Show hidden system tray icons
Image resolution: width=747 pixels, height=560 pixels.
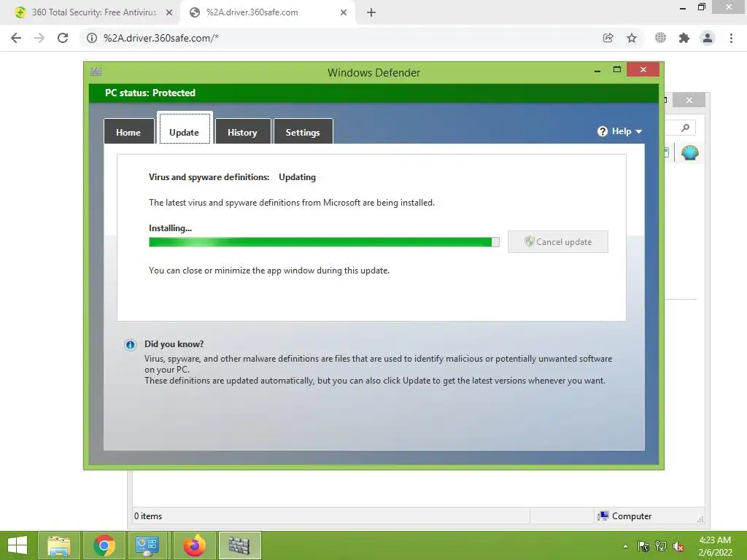[x=625, y=546]
